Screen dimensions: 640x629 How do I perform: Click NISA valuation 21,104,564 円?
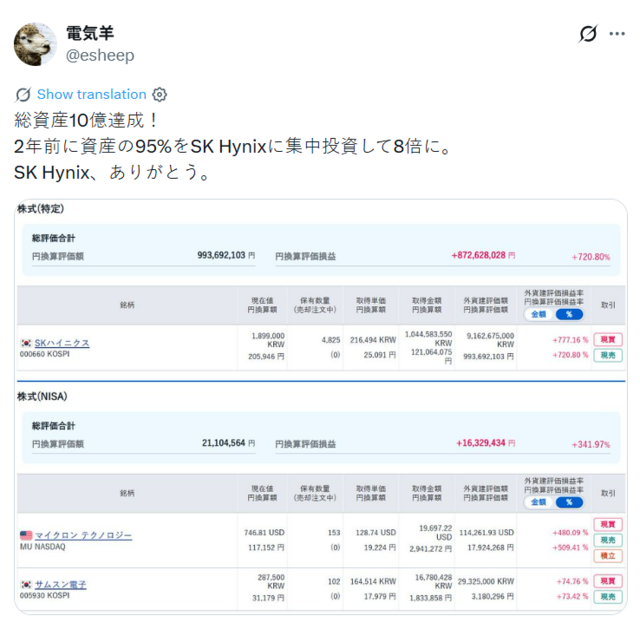[229, 443]
